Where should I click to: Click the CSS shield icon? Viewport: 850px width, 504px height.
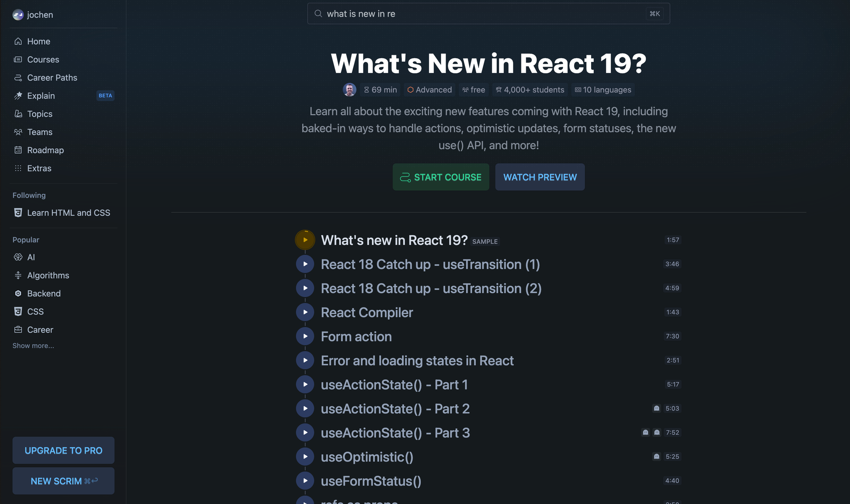18,312
